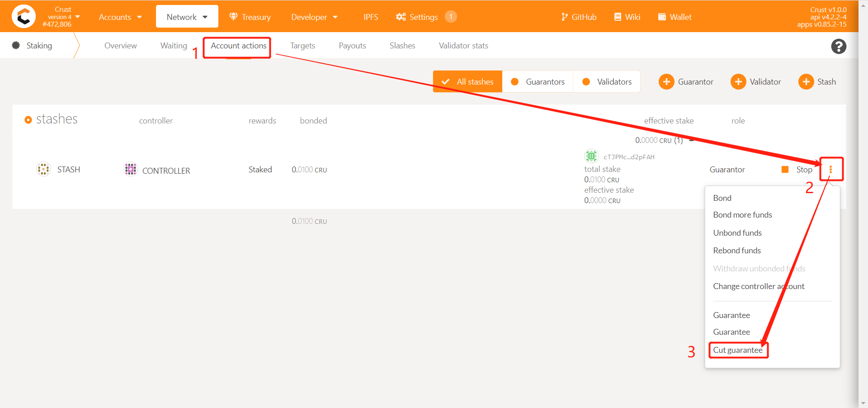The height and width of the screenshot is (408, 868).
Task: Click the orange Stop square icon
Action: [x=785, y=170]
